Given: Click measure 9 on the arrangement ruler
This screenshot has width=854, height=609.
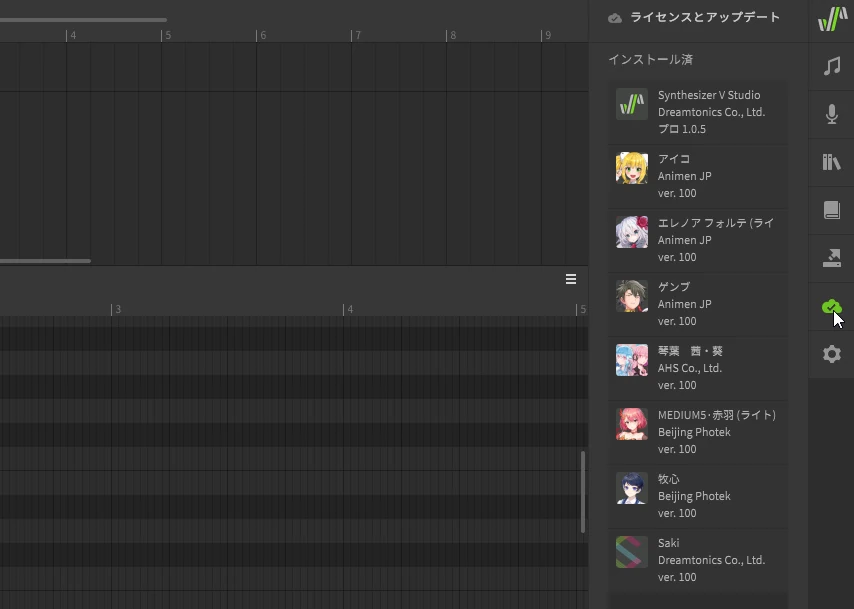Looking at the screenshot, I should (546, 35).
